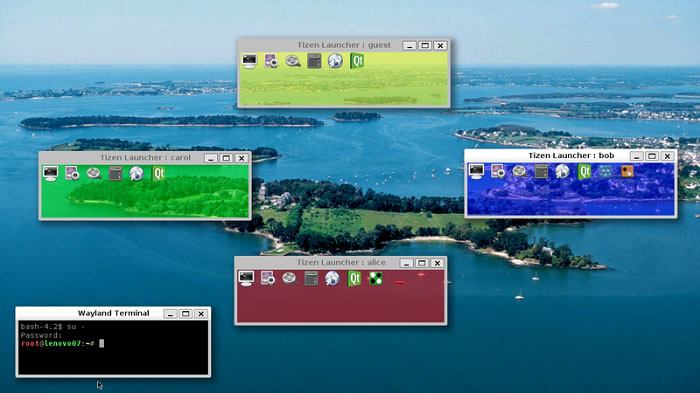Open the globe browser icon in bob launcher
The image size is (700, 393).
(x=562, y=171)
